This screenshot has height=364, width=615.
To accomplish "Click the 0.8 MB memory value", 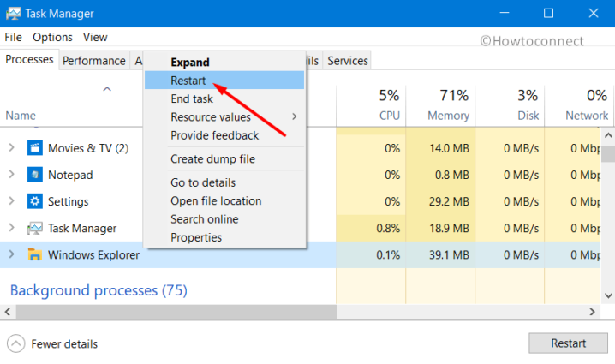I will (452, 175).
